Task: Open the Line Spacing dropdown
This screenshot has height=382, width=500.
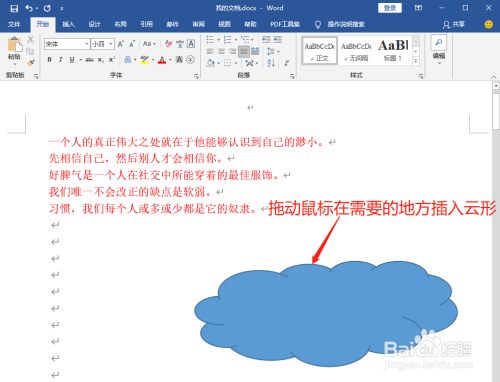Action: pos(273,51)
